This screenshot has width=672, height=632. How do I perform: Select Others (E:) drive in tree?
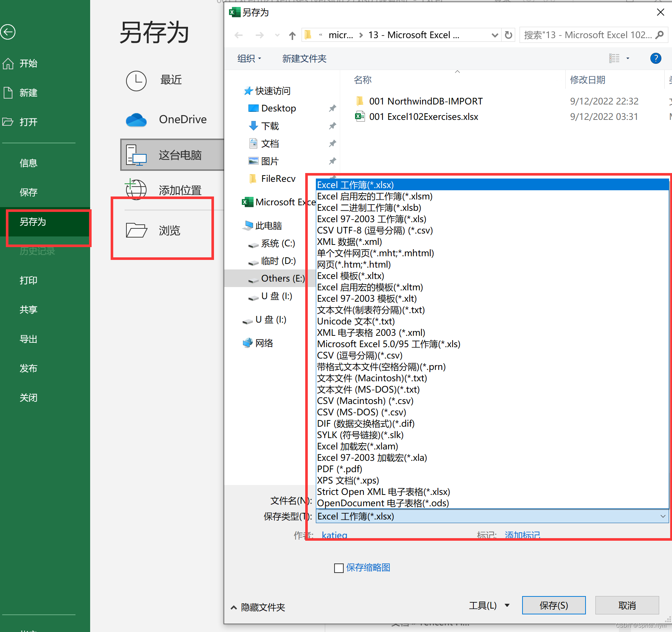click(276, 279)
